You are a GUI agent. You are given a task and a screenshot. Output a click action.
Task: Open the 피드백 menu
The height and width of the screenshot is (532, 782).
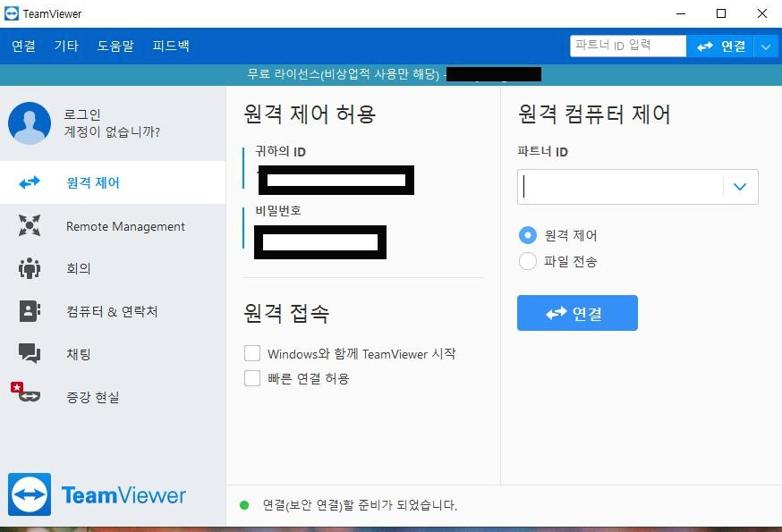click(171, 46)
